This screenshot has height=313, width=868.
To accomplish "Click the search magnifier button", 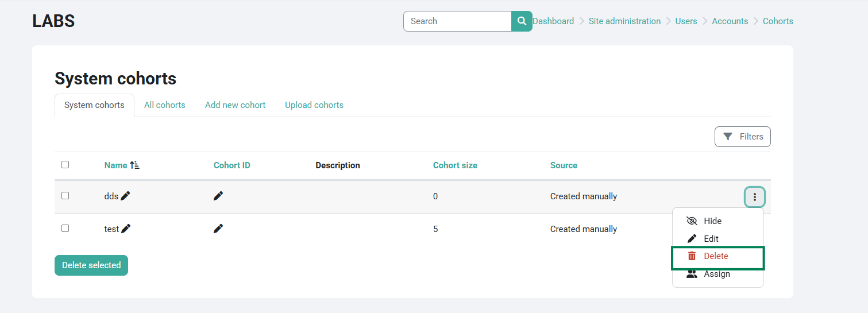I will [522, 21].
